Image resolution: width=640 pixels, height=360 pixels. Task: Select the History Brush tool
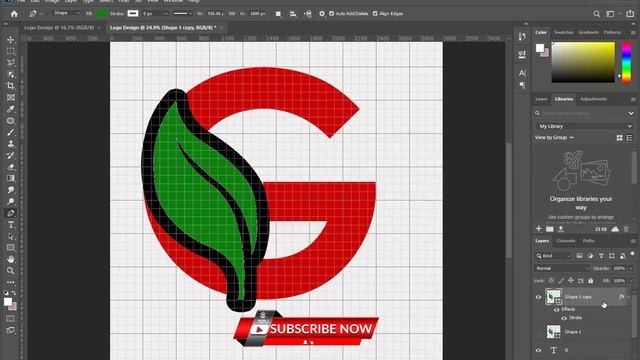click(11, 155)
